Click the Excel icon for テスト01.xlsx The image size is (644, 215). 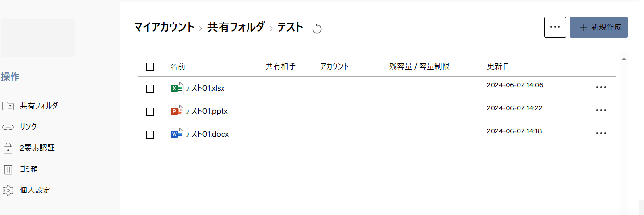click(177, 88)
